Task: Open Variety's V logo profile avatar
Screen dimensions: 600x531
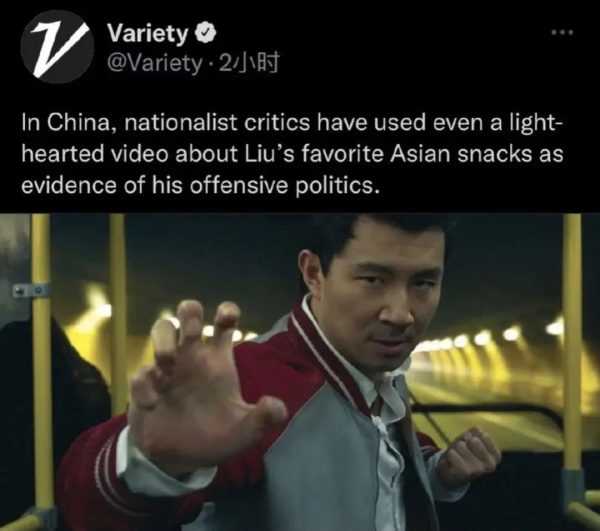Action: click(57, 47)
